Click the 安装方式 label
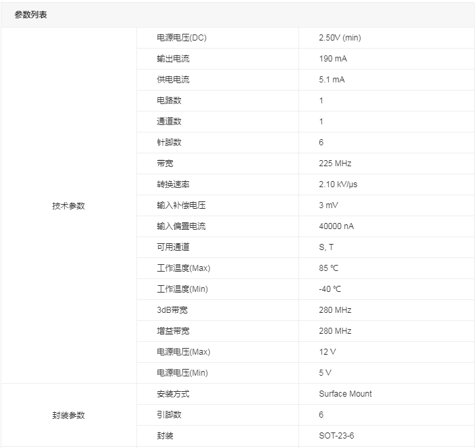 [173, 394]
